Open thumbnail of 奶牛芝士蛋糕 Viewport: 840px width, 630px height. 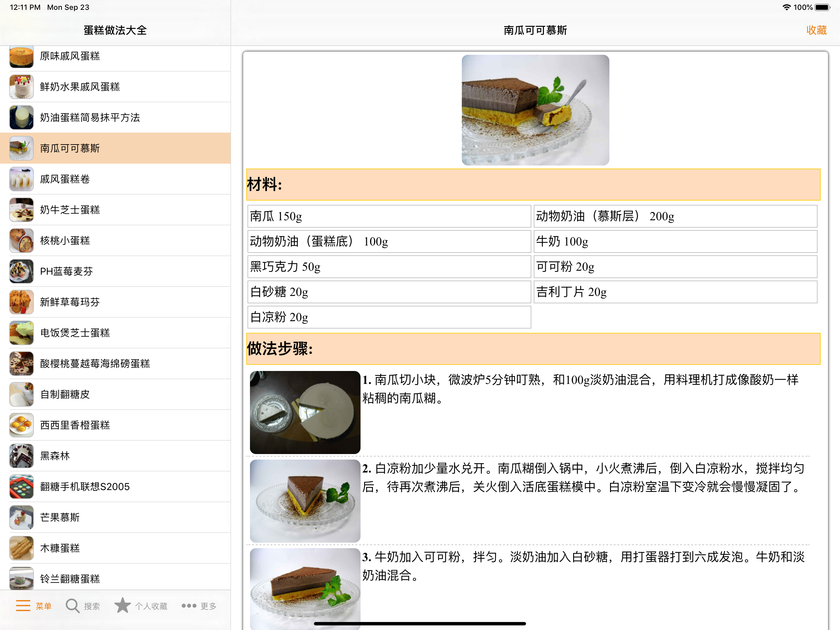tap(21, 210)
